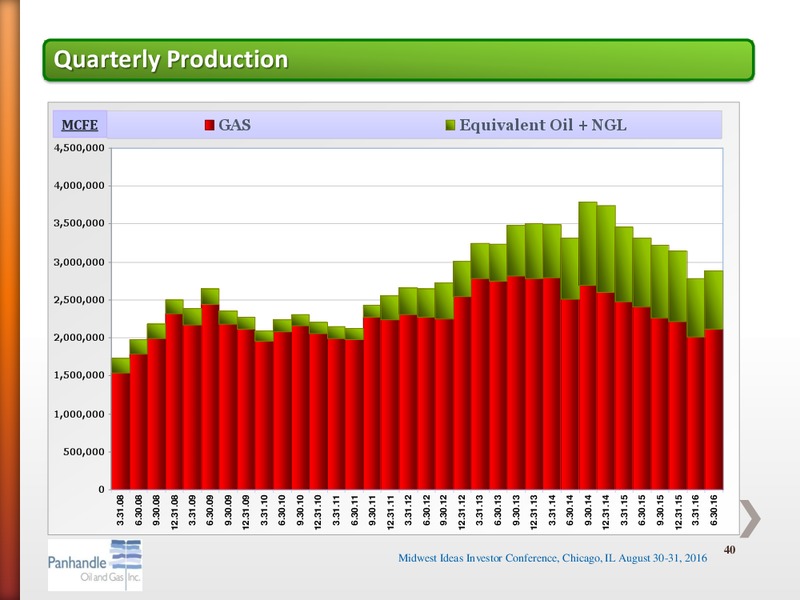Click the green oil segment for 9.30.14
The width and height of the screenshot is (800, 600).
pyautogui.click(x=588, y=244)
